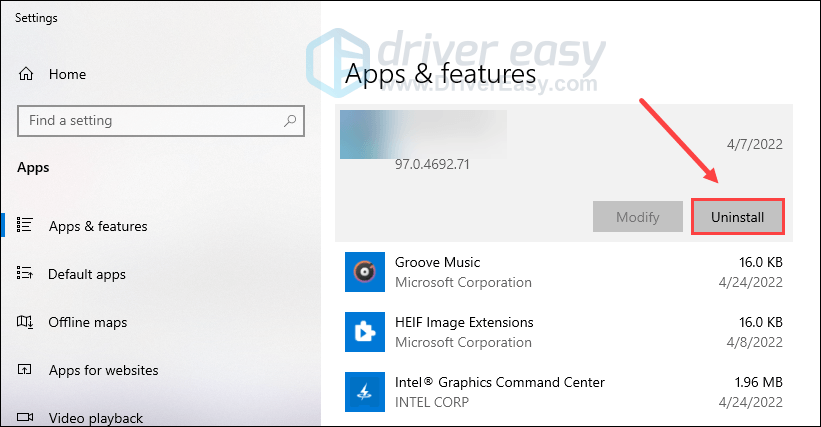Click the Apps & features page heading

pyautogui.click(x=440, y=73)
